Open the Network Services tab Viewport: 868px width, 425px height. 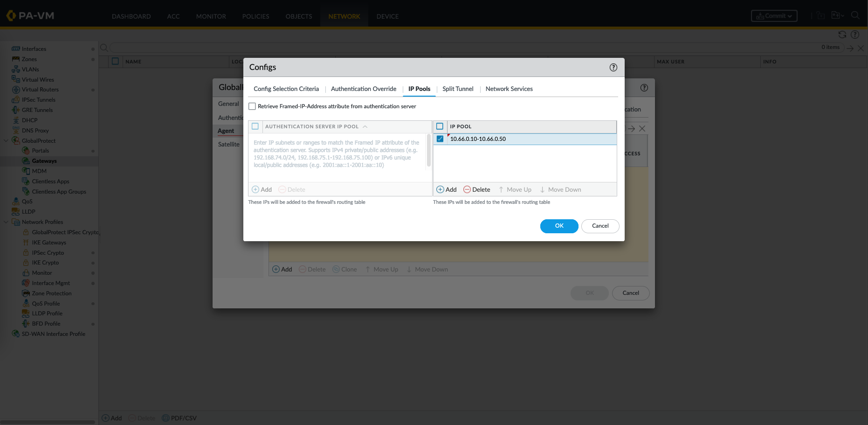(x=509, y=89)
